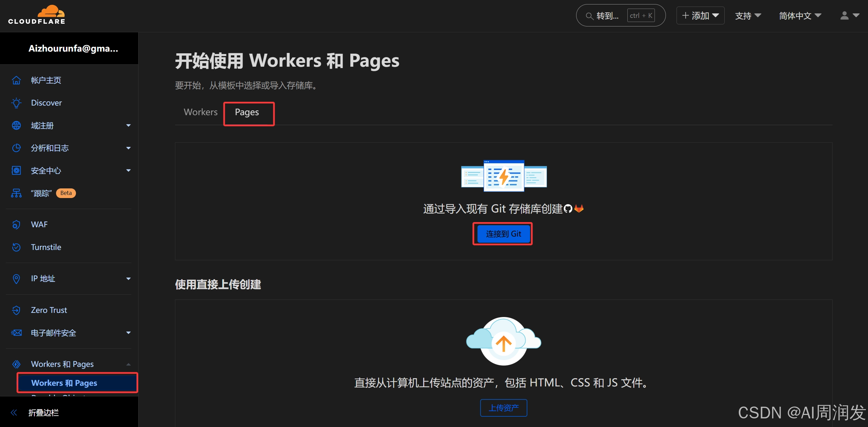Click the WAF shield icon
The image size is (868, 427).
16,225
